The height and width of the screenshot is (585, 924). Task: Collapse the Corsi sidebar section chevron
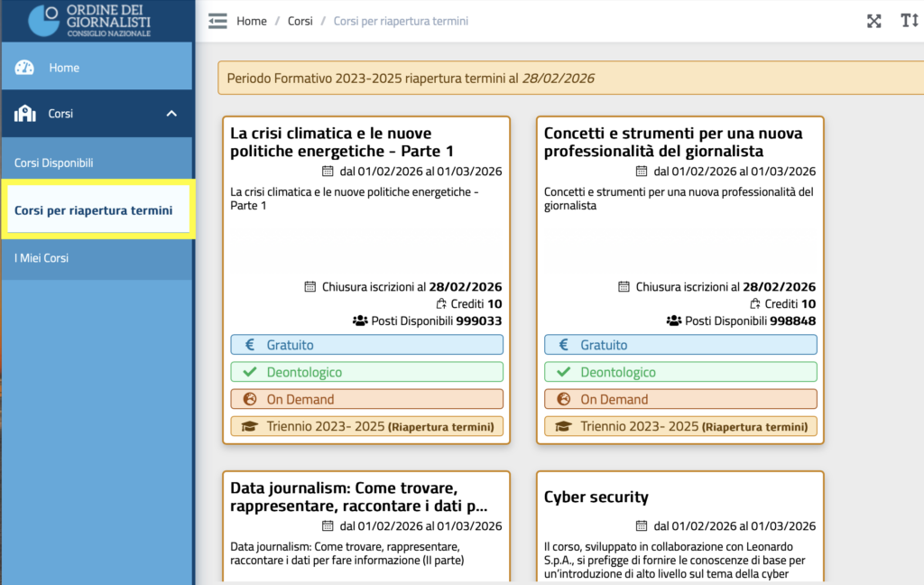(171, 114)
